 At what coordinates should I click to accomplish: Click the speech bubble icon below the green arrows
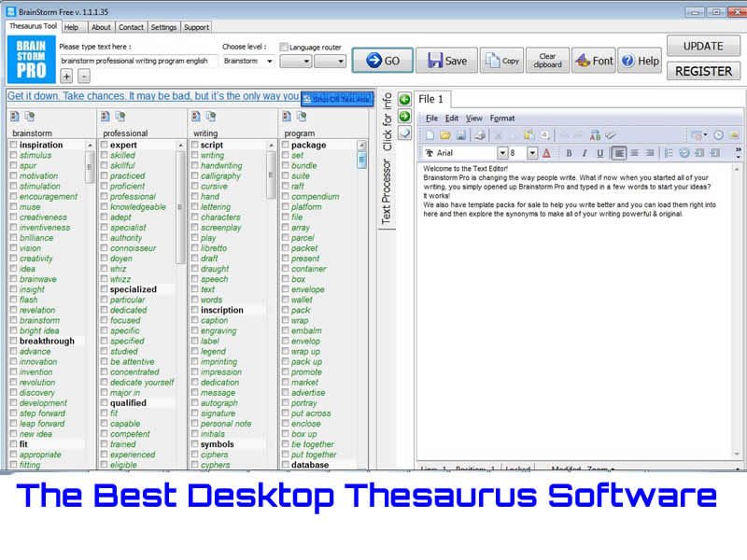coord(404,133)
